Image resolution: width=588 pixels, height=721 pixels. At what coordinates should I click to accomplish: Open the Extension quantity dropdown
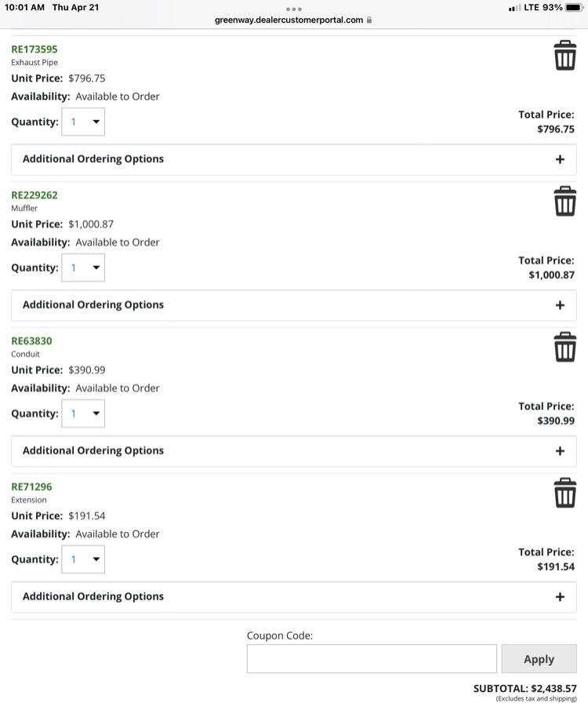coord(83,559)
